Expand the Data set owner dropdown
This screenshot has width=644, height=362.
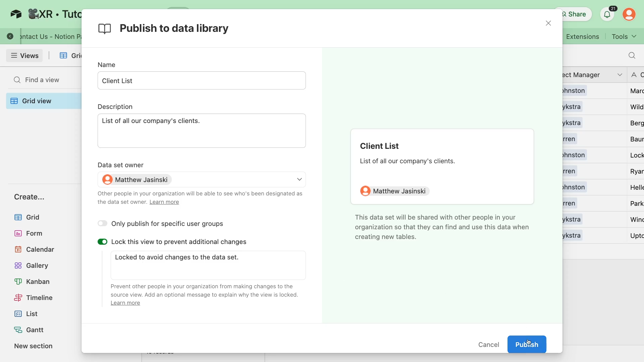point(299,180)
